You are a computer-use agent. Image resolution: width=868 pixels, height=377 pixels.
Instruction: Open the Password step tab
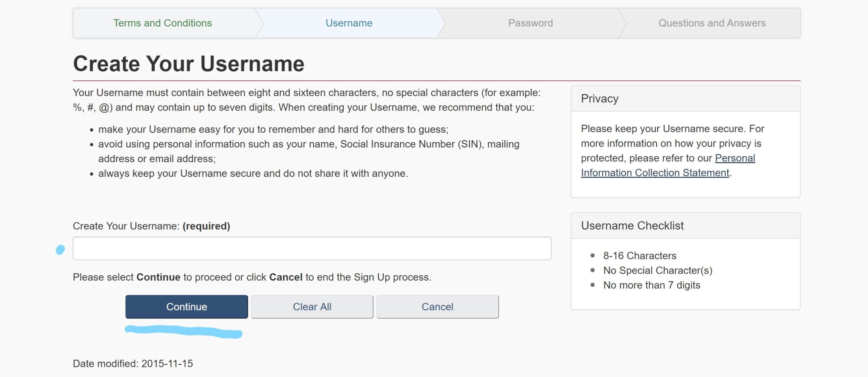530,23
